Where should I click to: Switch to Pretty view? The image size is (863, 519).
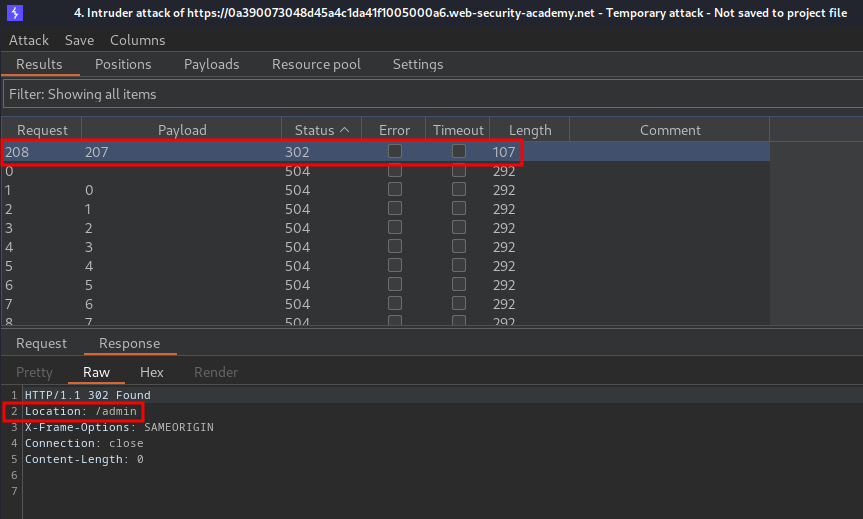pyautogui.click(x=34, y=373)
